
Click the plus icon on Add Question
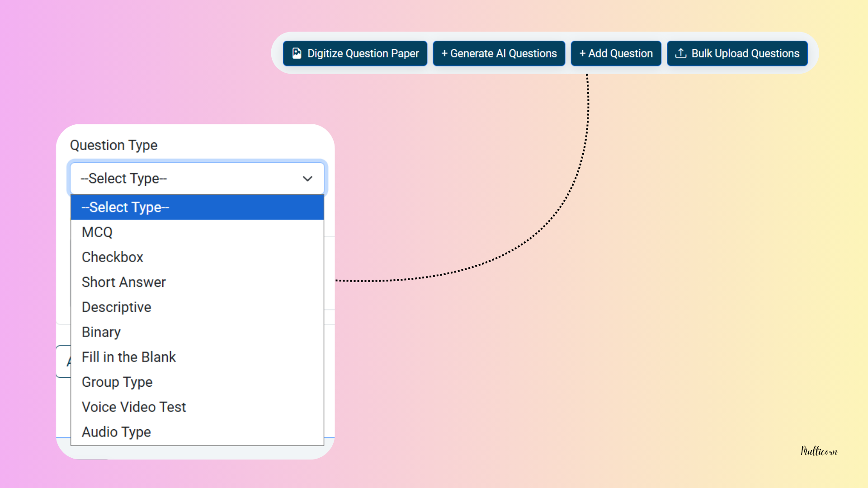(582, 53)
